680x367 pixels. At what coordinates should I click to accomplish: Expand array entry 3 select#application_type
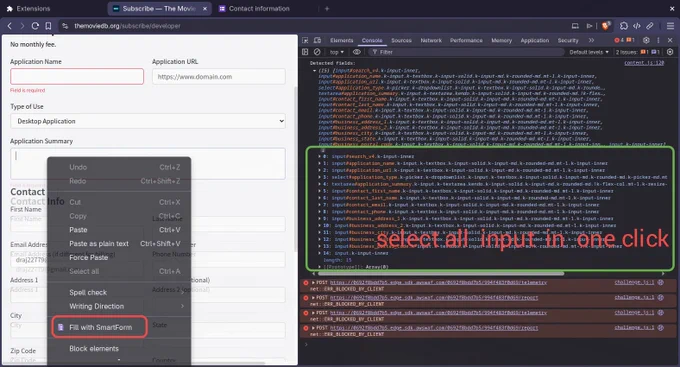[320, 177]
